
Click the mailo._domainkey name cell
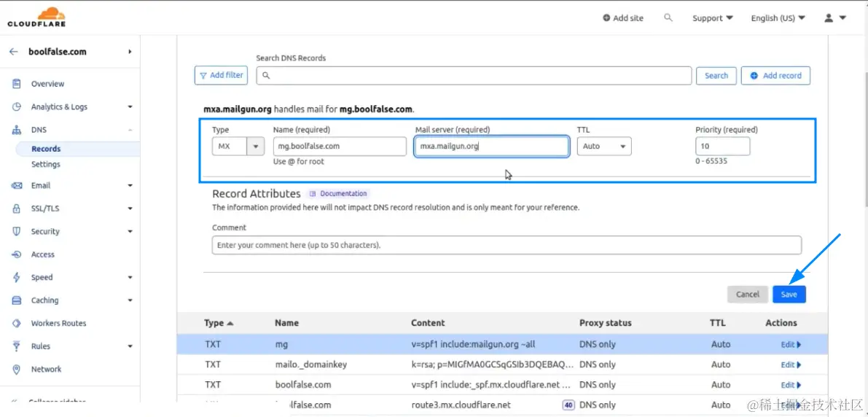coord(311,365)
